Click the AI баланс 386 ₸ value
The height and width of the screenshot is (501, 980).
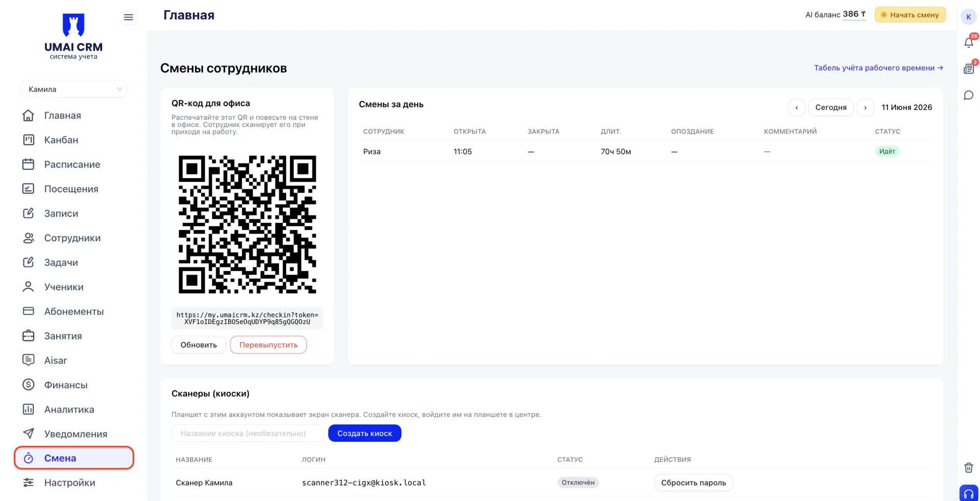[x=854, y=14]
